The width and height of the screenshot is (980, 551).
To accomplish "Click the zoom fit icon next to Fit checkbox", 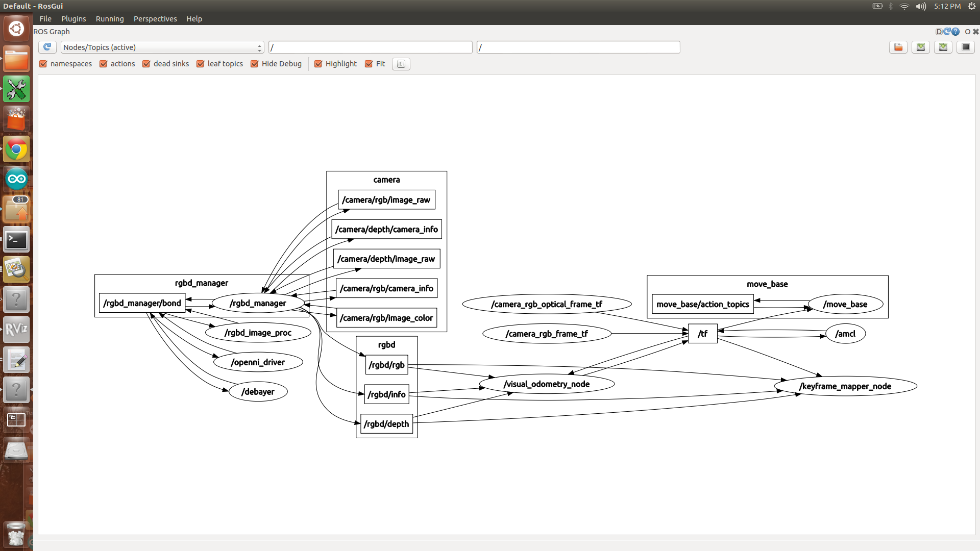I will [401, 63].
